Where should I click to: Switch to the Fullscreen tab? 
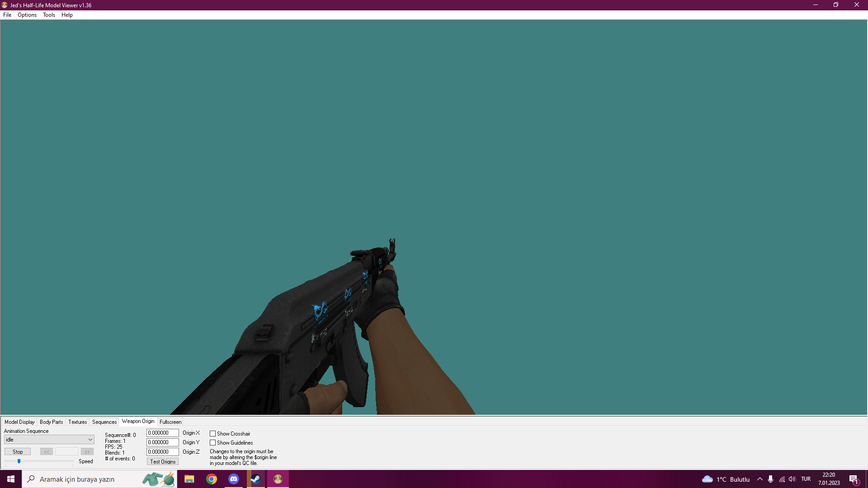point(170,422)
